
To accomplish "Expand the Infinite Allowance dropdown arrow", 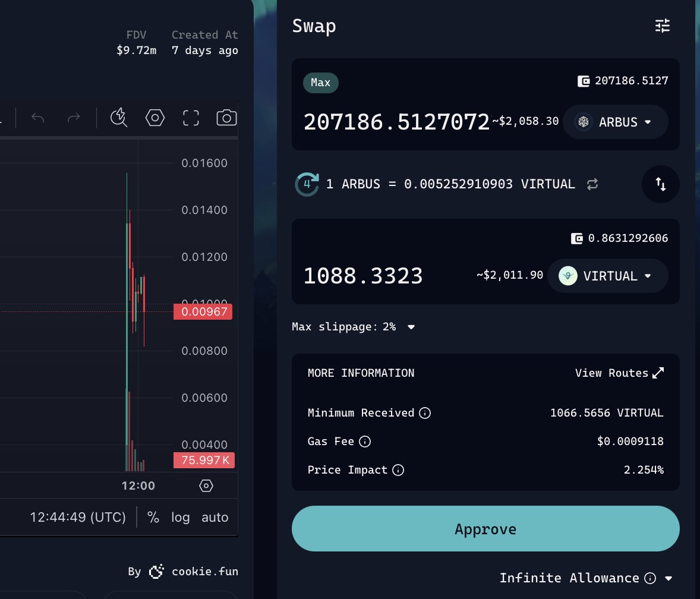I will tap(669, 578).
